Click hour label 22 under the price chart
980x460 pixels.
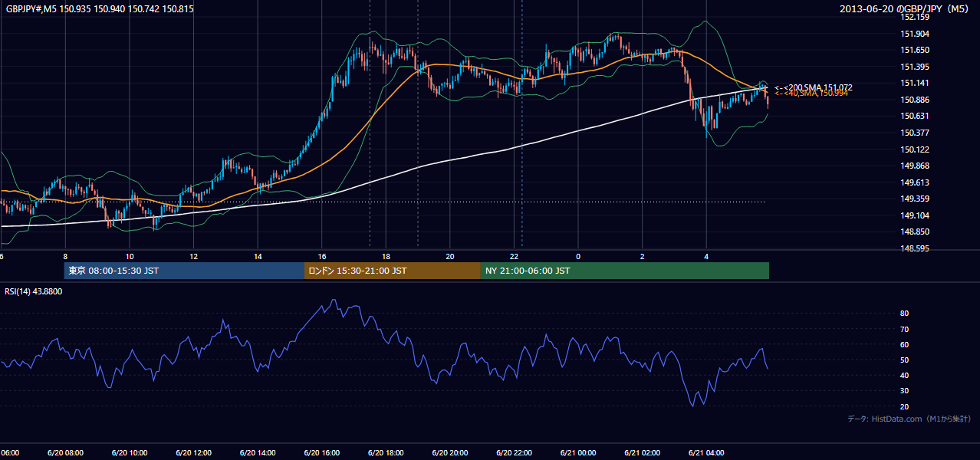(x=515, y=256)
